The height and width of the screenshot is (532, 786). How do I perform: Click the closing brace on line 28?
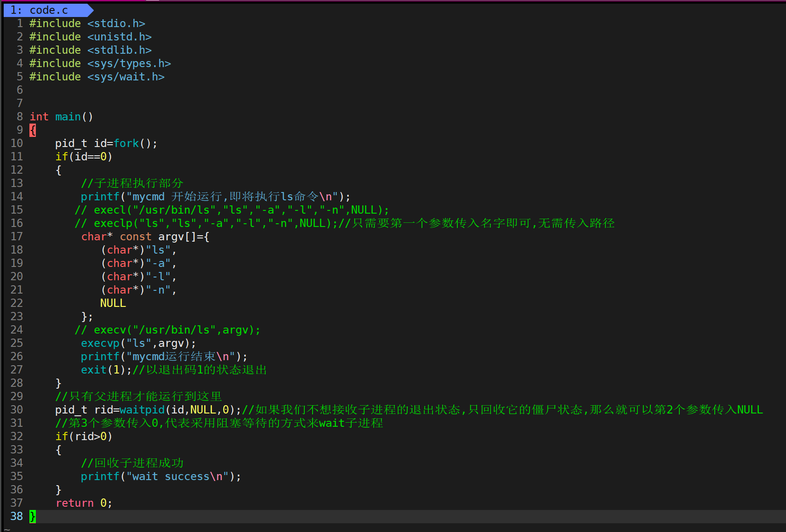click(x=58, y=383)
